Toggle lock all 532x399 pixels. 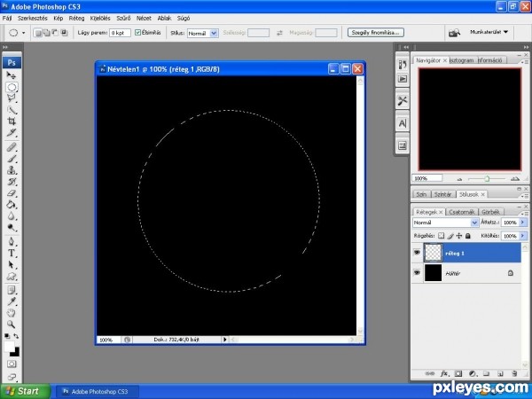pos(468,236)
